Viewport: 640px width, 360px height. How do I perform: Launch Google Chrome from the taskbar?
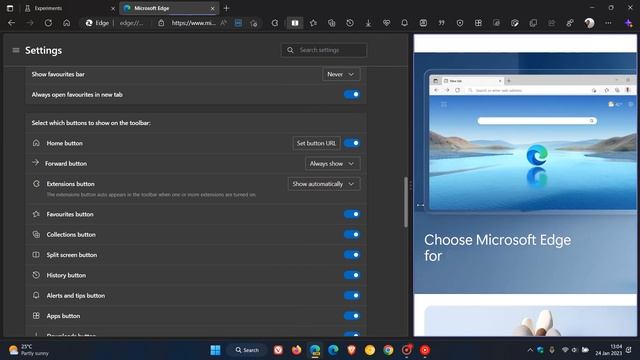pyautogui.click(x=388, y=350)
